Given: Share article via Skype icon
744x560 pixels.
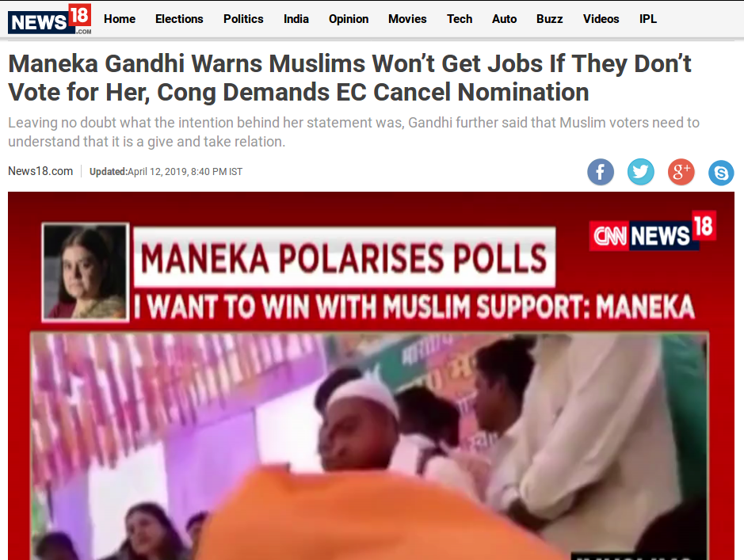Looking at the screenshot, I should [x=721, y=172].
